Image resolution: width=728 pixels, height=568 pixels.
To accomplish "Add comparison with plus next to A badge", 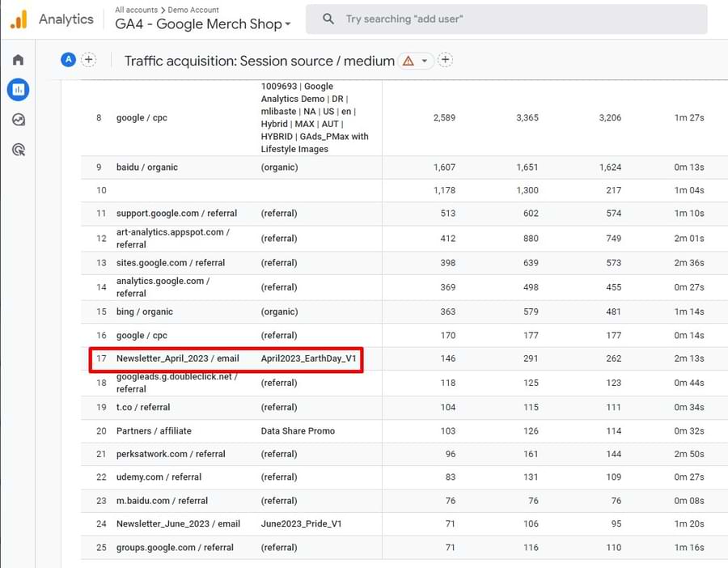I will coord(89,59).
